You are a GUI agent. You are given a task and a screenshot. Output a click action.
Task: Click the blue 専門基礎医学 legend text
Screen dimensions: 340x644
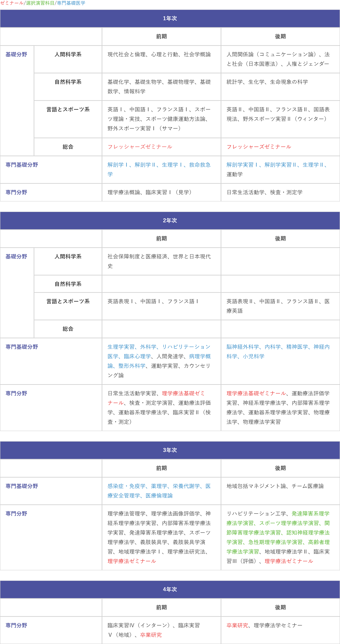tap(71, 3)
